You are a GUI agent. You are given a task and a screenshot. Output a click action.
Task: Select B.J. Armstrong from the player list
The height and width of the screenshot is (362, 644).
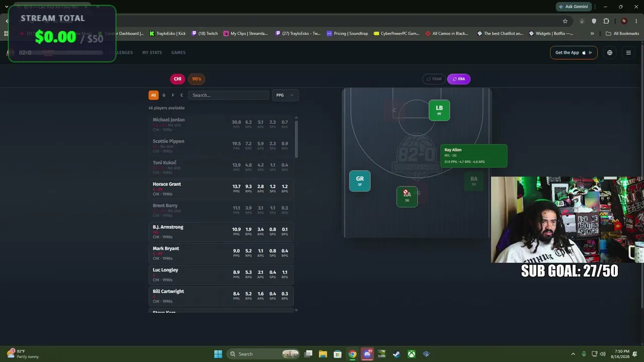point(221,232)
